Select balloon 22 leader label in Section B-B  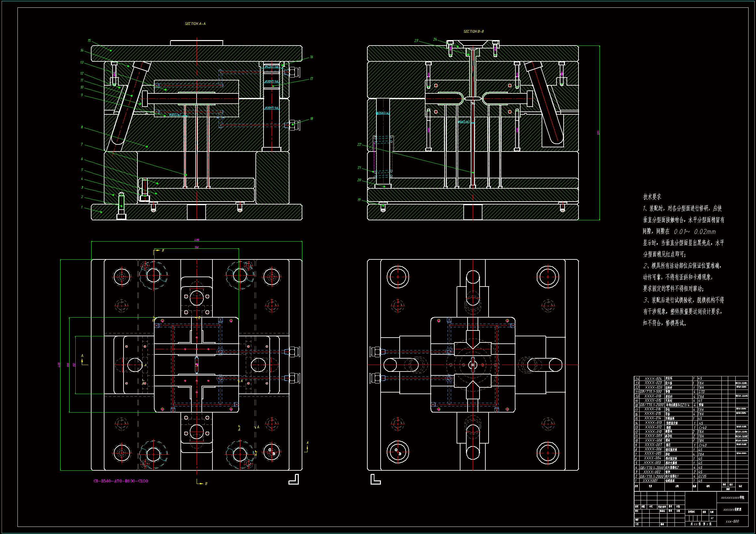(359, 144)
